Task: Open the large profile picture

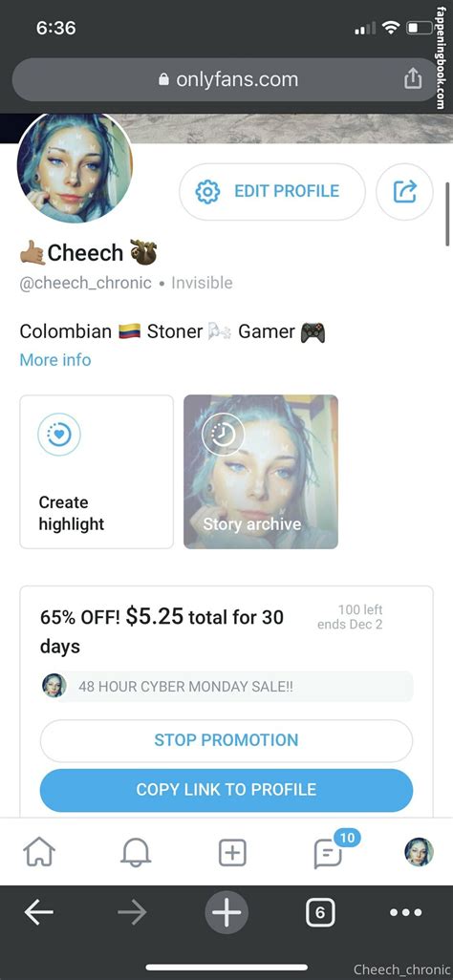Action: pyautogui.click(x=75, y=167)
